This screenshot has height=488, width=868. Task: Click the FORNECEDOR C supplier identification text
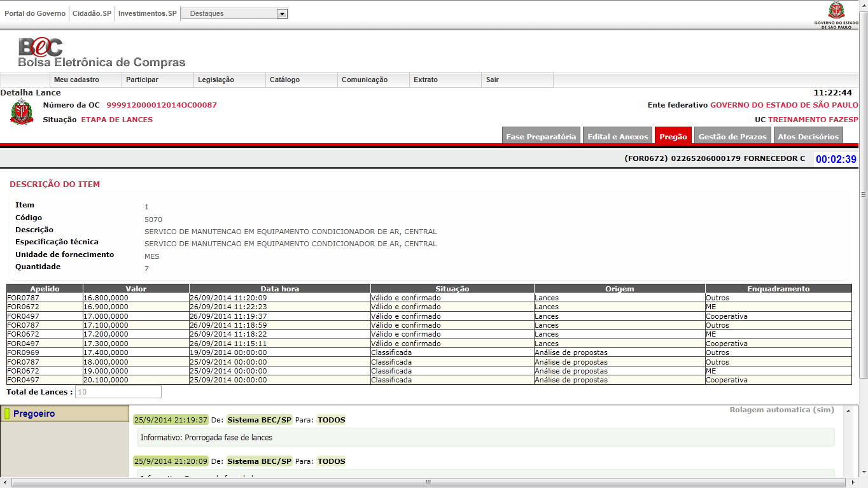(x=715, y=158)
